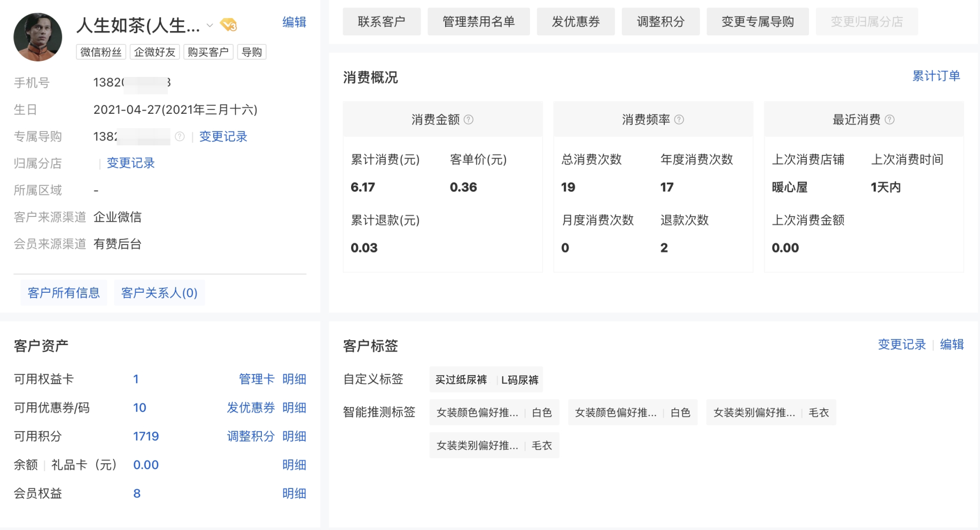980x530 pixels.
Task: Switch to 客户所有信息 tab
Action: point(64,293)
